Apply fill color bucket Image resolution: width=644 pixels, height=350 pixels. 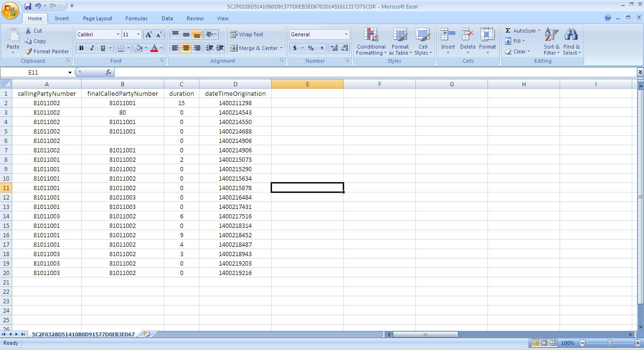[139, 48]
